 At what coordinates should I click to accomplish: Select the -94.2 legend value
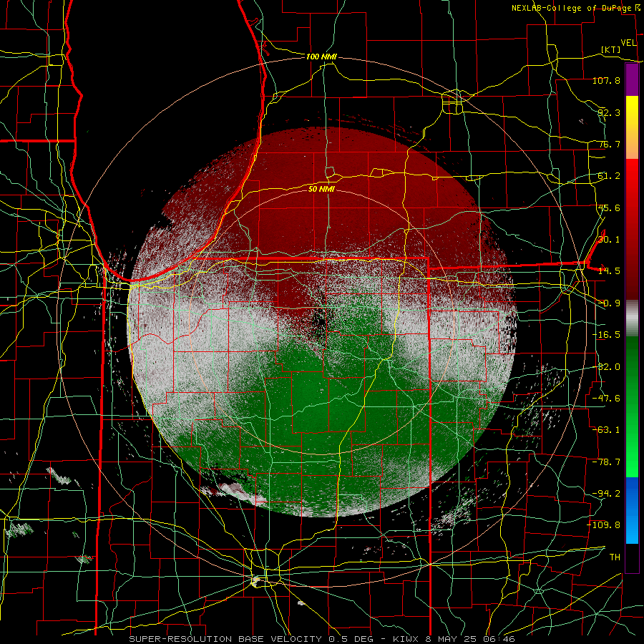(606, 494)
